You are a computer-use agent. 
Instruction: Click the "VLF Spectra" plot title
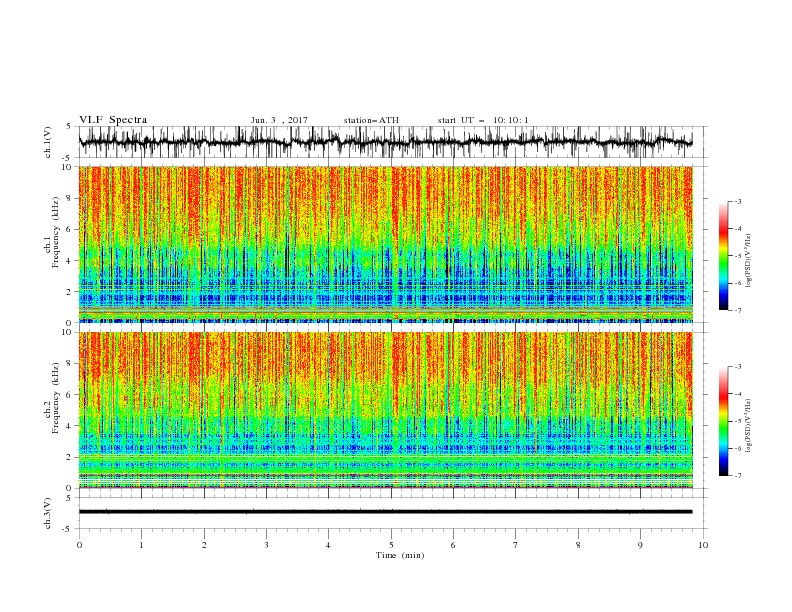pos(113,120)
